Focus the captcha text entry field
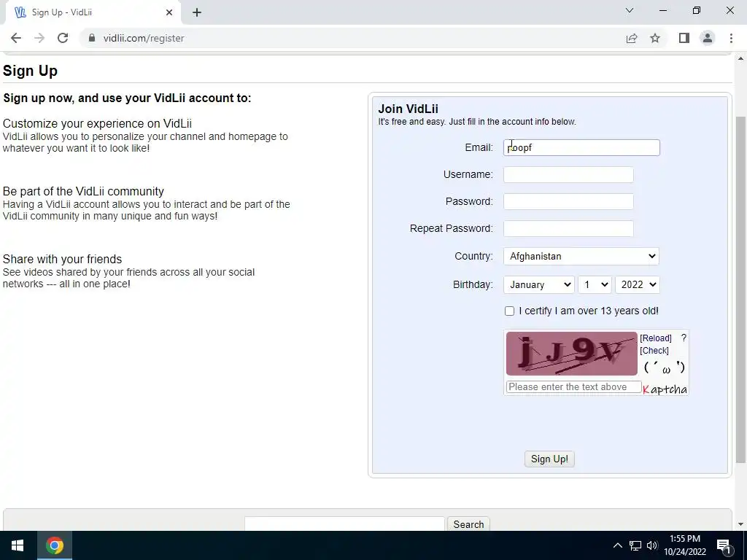The image size is (747, 560). 573,386
